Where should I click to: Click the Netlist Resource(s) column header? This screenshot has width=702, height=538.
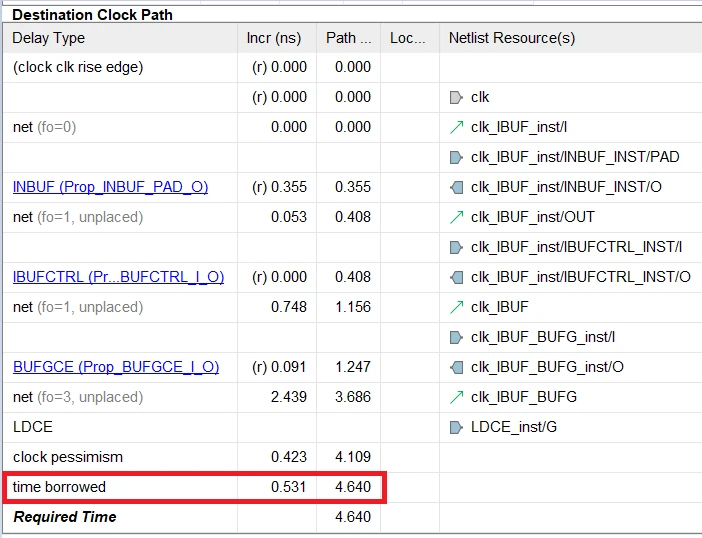pos(511,38)
